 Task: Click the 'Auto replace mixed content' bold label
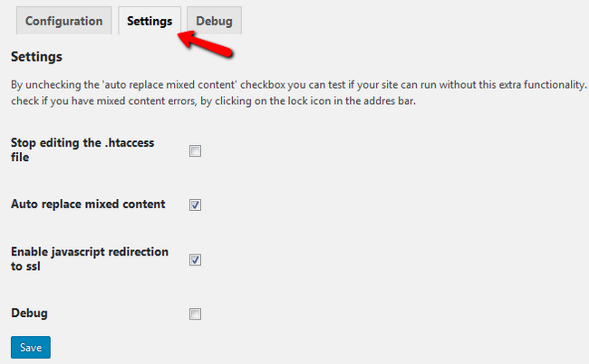coord(88,205)
